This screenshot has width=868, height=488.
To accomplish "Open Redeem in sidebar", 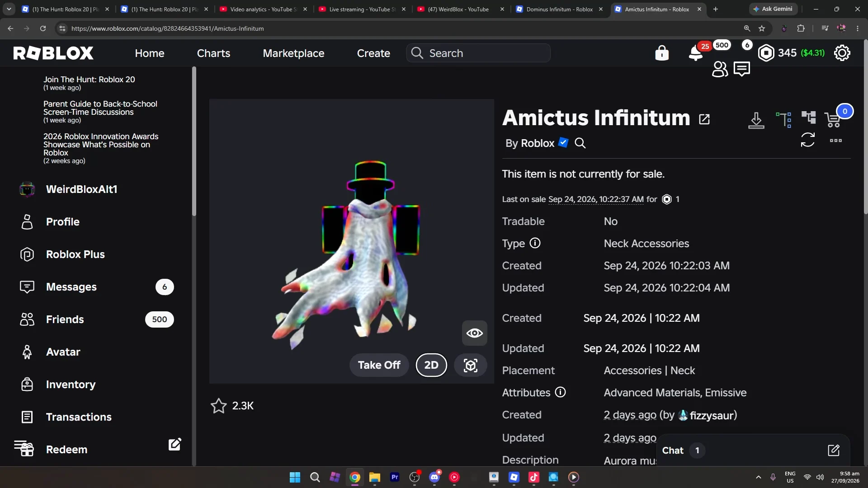I will click(66, 450).
